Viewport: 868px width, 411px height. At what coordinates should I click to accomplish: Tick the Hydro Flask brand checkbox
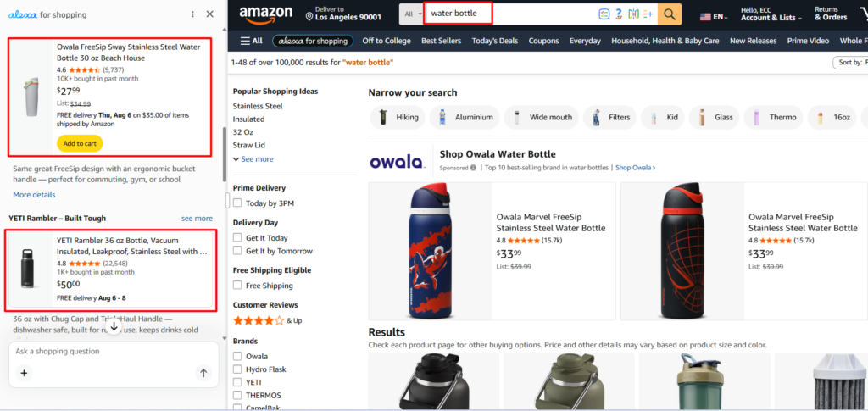coord(237,369)
